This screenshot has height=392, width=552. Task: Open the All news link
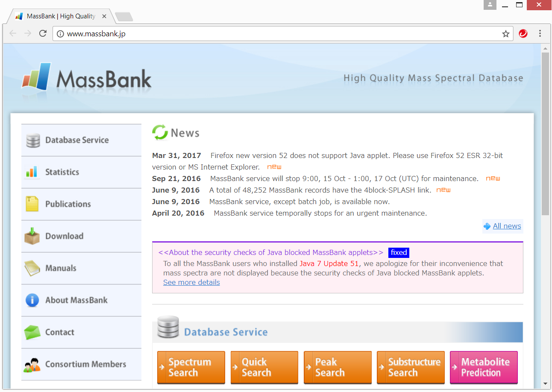coord(507,226)
